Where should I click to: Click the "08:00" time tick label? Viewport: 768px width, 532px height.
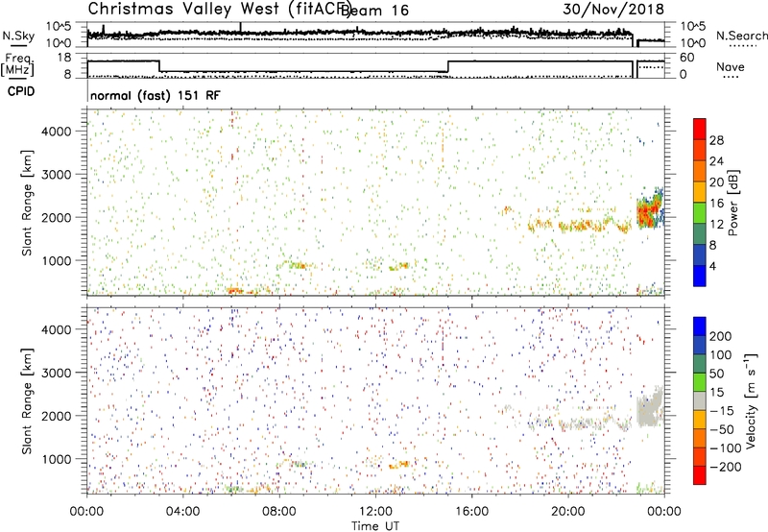(x=279, y=512)
